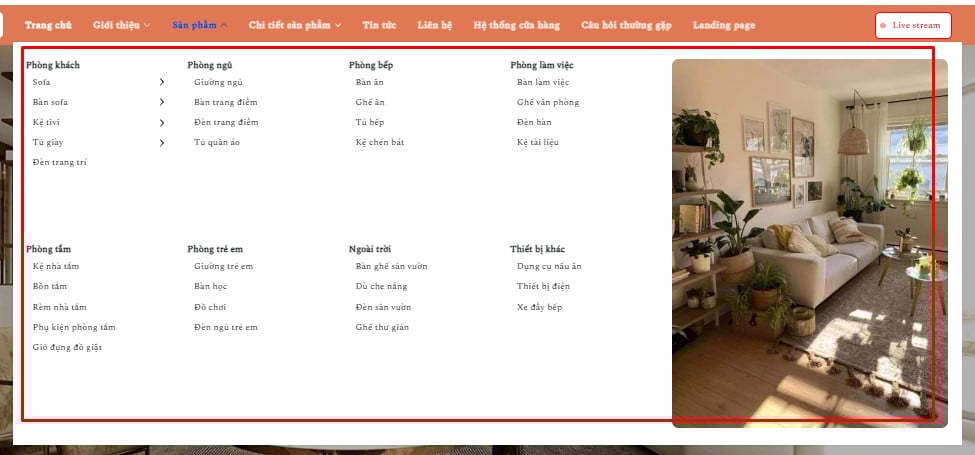
Task: Collapse the Sản phẩm mega menu
Action: 200,25
